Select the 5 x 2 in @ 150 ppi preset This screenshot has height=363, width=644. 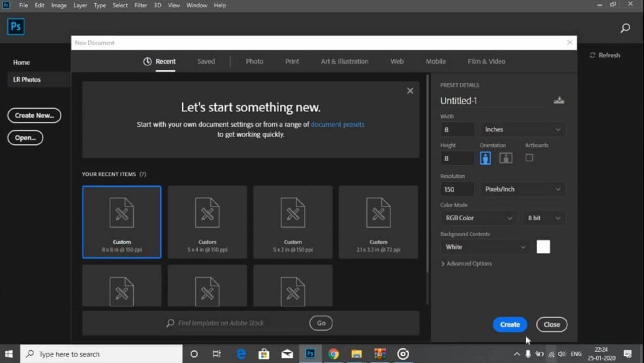pos(293,222)
